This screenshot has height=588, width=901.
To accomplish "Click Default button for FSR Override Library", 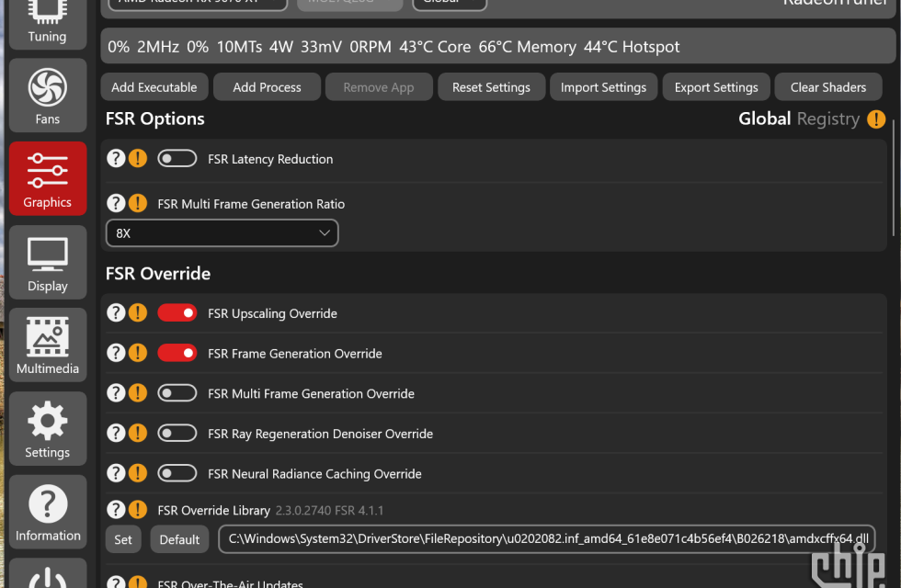I will 179,539.
